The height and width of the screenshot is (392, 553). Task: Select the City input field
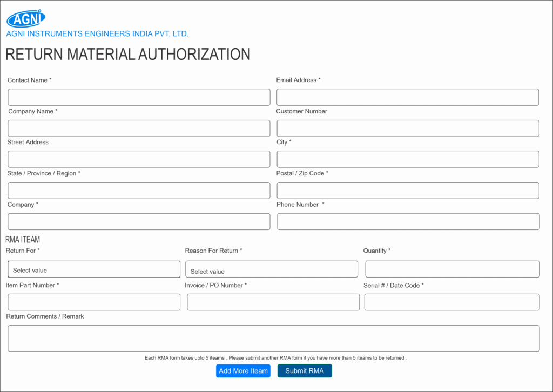407,159
